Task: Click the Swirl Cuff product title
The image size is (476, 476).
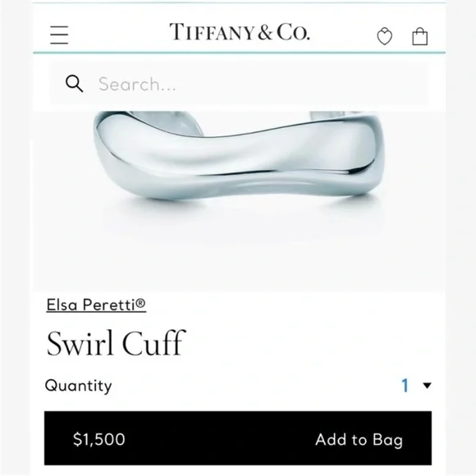Action: [x=116, y=343]
